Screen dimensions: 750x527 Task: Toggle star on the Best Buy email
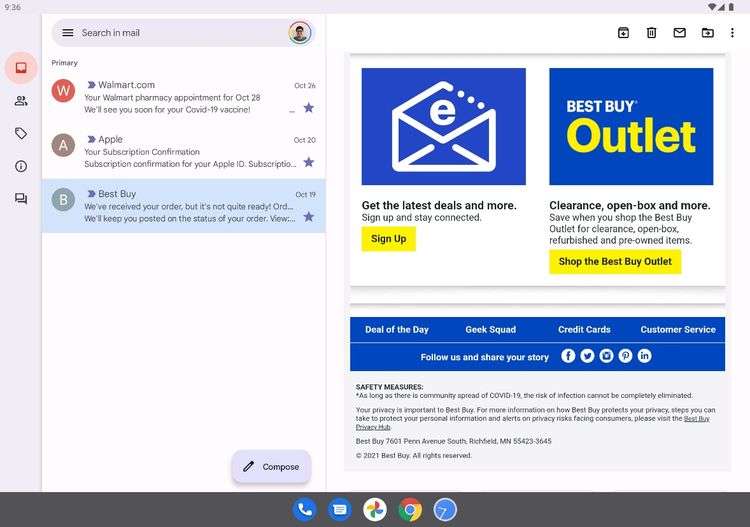point(309,217)
